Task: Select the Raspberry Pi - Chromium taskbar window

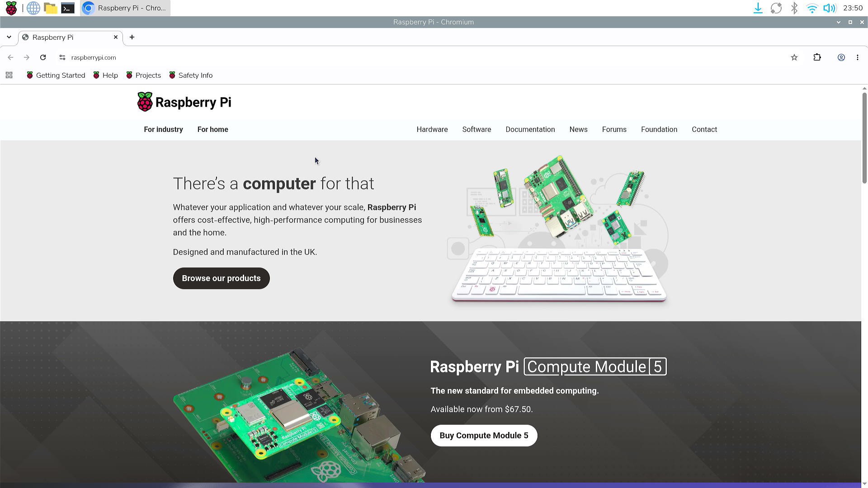Action: pyautogui.click(x=125, y=8)
